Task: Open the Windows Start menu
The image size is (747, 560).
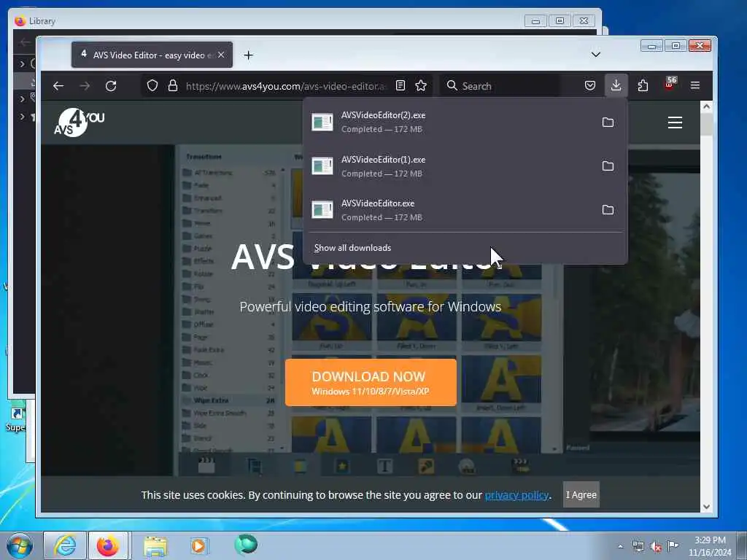Action: click(x=20, y=545)
